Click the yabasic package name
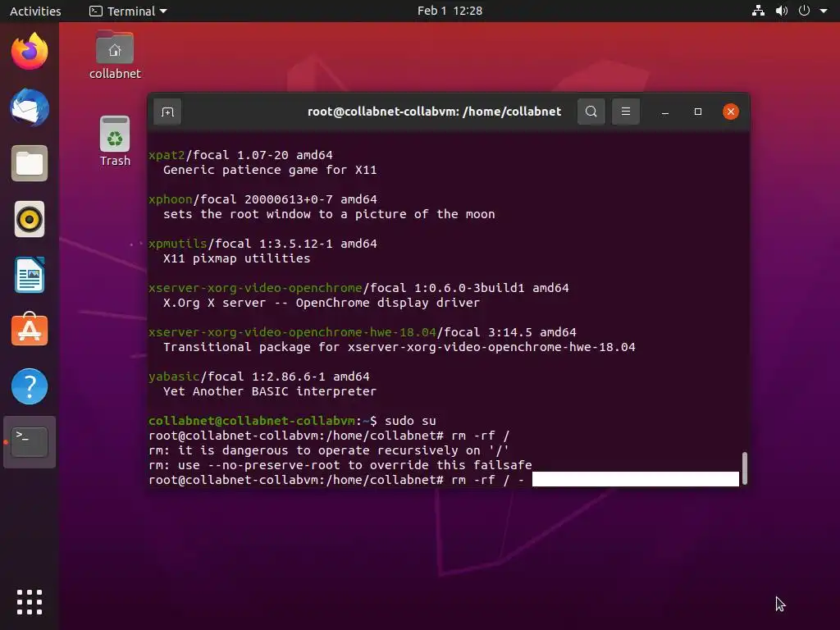 pyautogui.click(x=174, y=377)
